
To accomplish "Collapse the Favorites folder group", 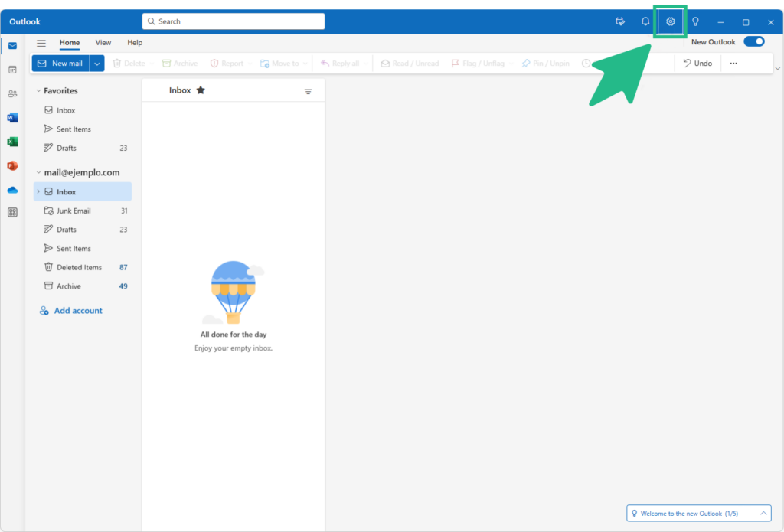I will pyautogui.click(x=38, y=91).
